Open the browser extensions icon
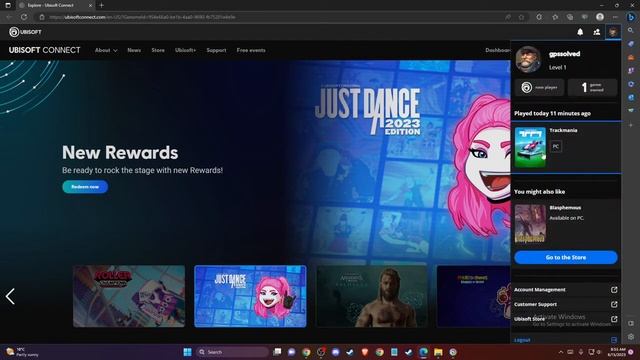 pyautogui.click(x=539, y=17)
